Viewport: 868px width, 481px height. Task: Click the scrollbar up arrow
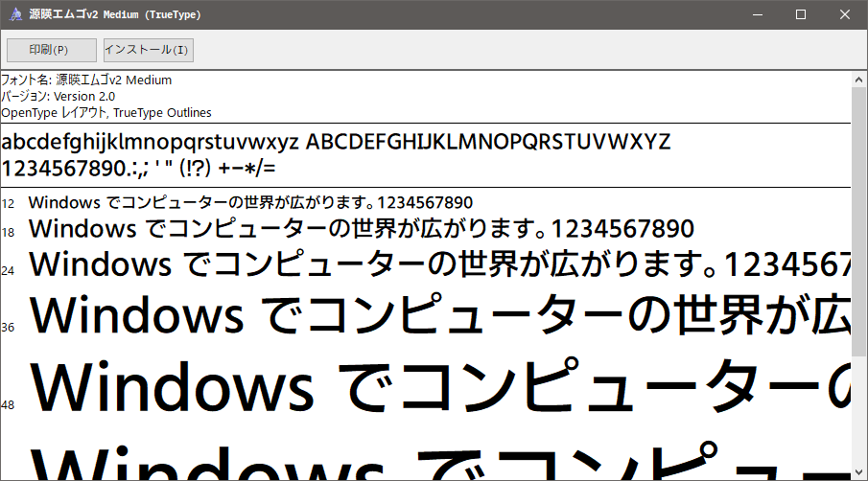pos(858,80)
